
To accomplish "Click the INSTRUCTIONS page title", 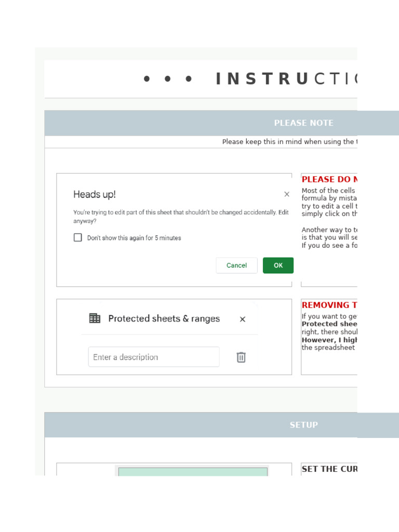I will pos(286,79).
